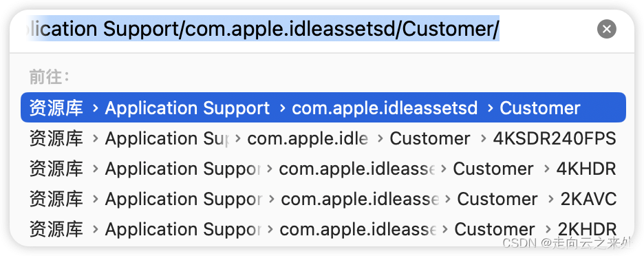Click Customer segment in the 2KAVC row
644x256 pixels.
click(x=497, y=199)
